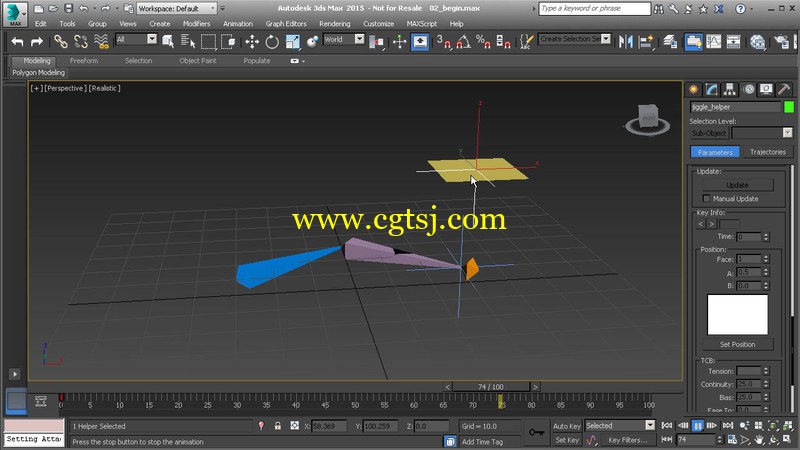
Task: Toggle Percent Snap button
Action: (x=483, y=41)
